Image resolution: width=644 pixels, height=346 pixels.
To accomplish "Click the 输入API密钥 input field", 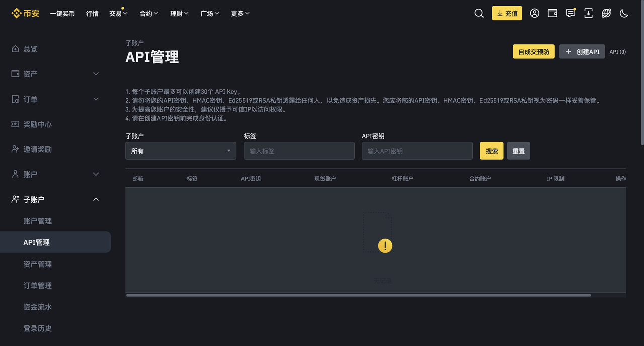I will pyautogui.click(x=417, y=151).
